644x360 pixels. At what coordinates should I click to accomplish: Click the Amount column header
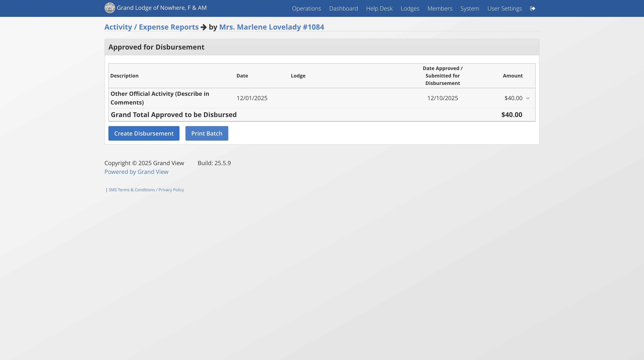pyautogui.click(x=513, y=76)
